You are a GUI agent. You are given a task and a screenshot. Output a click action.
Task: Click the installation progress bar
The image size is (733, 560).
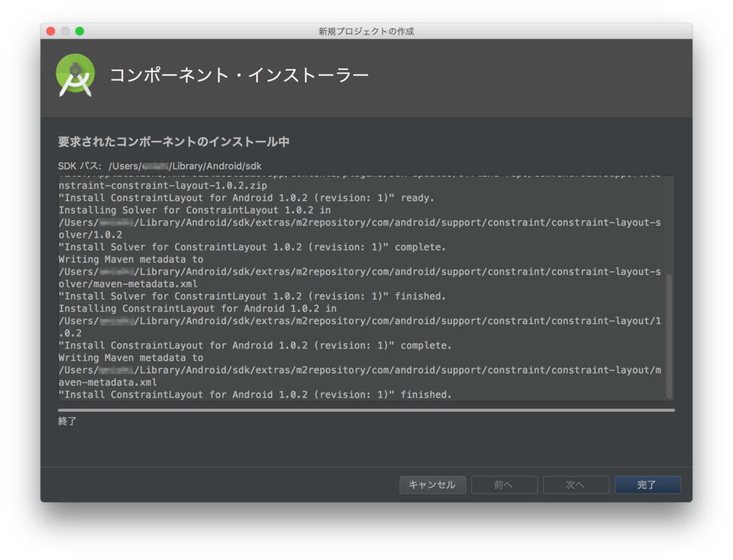click(366, 410)
